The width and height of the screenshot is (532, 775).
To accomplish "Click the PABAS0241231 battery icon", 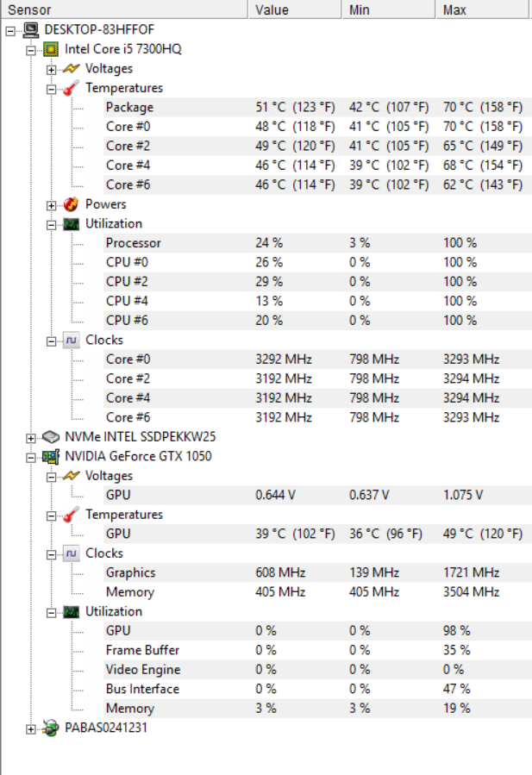I will tap(51, 728).
